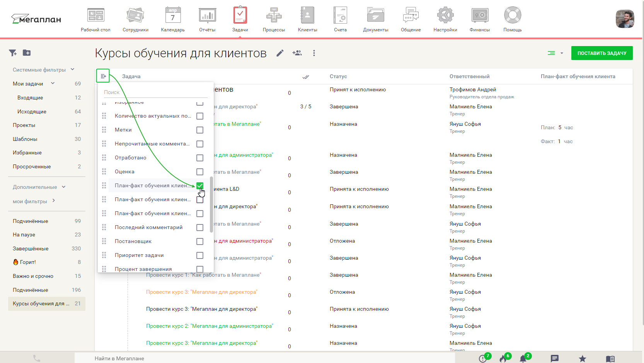644x363 pixels.
Task: Click the column list scrollbar
Action: tap(211, 204)
